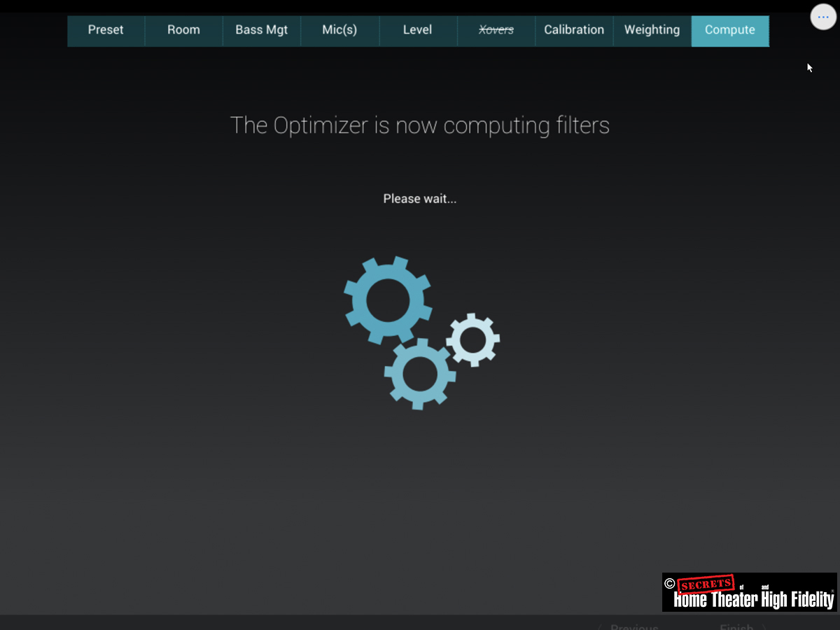
Task: Click the 'Optimizer is now computing filters' heading
Action: (x=419, y=125)
